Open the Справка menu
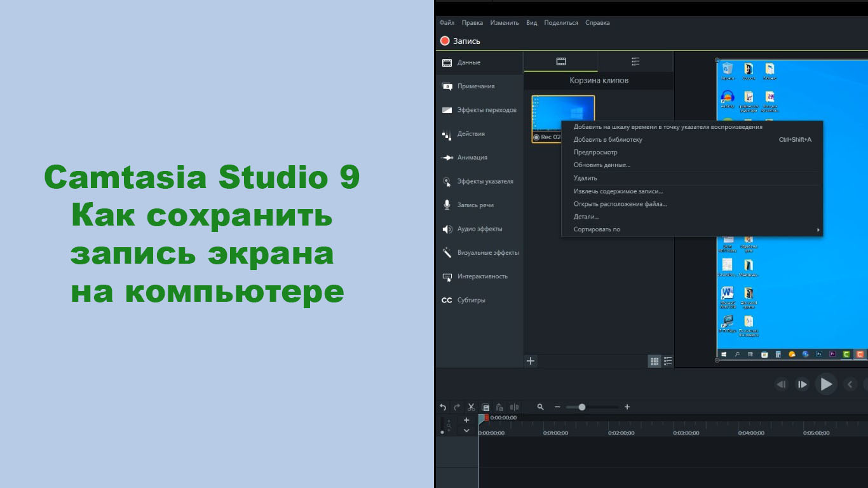868x488 pixels. (x=597, y=23)
